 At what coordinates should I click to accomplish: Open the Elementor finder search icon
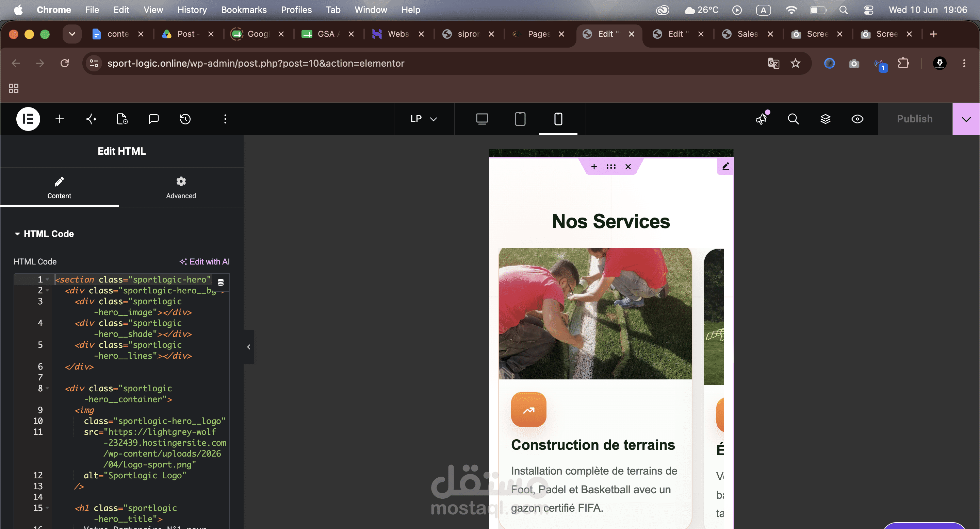[793, 119]
